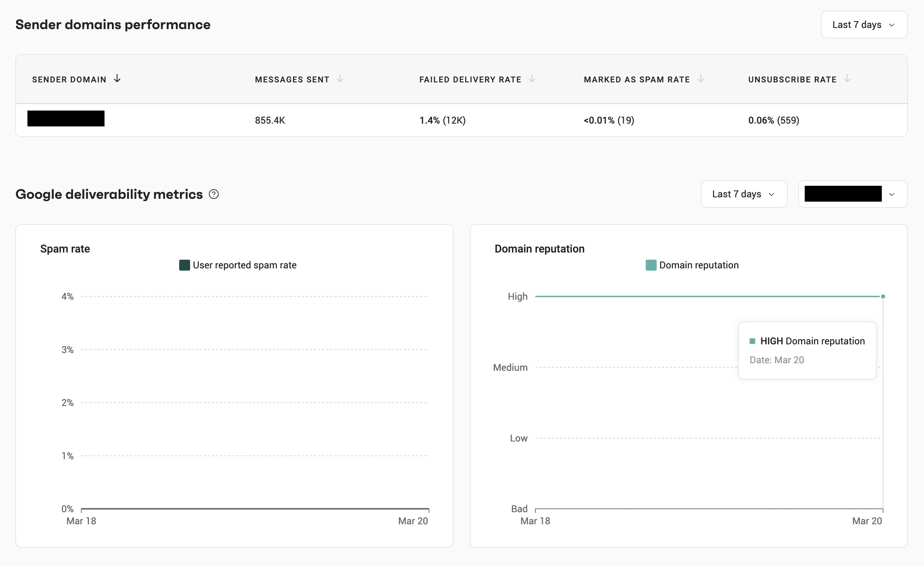Click the teal Domain reputation color swatch
Viewport: 924px width, 567px height.
651,265
